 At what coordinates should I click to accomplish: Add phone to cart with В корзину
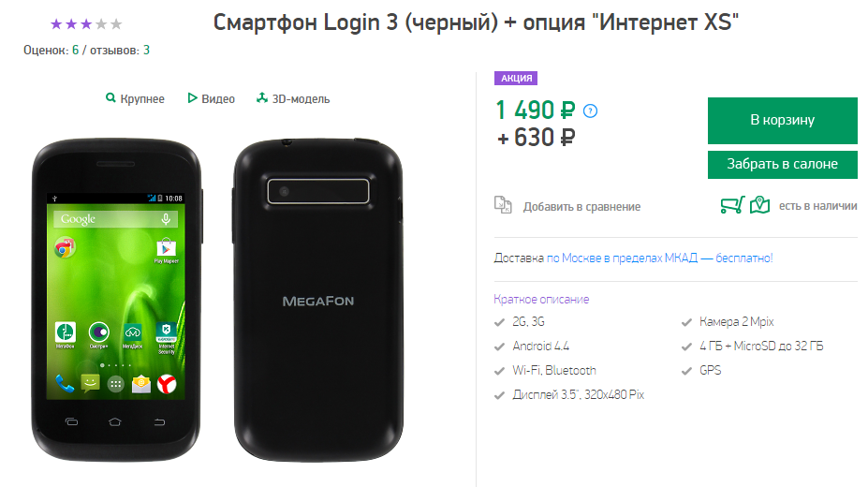pyautogui.click(x=782, y=120)
